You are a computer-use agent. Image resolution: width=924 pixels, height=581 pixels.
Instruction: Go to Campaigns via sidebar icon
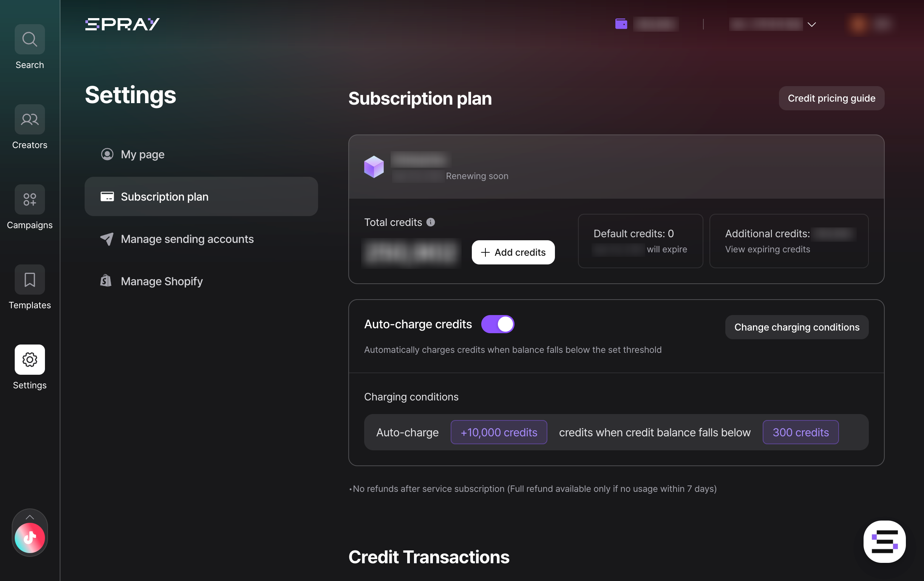point(29,199)
